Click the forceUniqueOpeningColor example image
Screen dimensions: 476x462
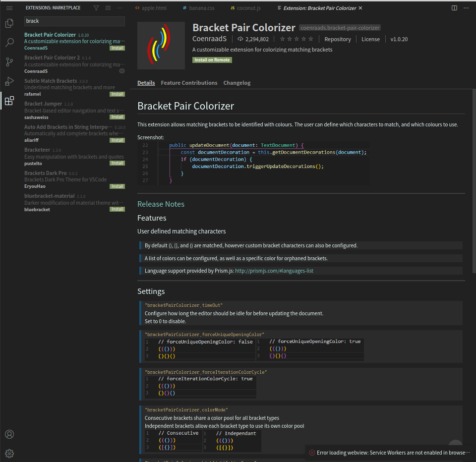254,349
